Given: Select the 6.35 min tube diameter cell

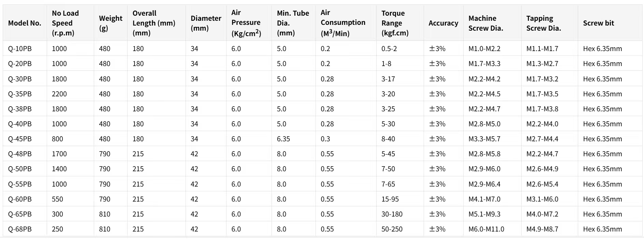Looking at the screenshot, I should pyautogui.click(x=283, y=139).
